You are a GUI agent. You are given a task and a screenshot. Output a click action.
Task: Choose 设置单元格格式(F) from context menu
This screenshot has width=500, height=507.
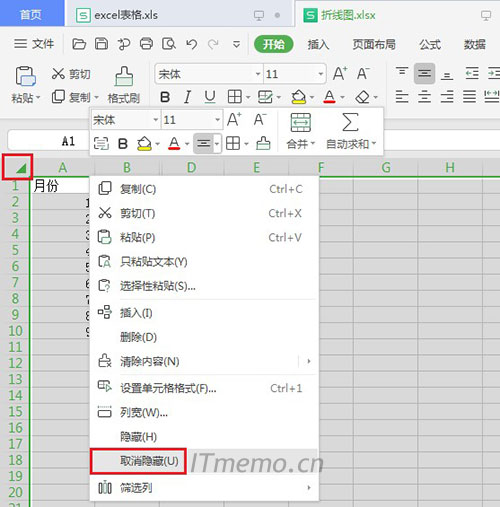click(x=204, y=388)
